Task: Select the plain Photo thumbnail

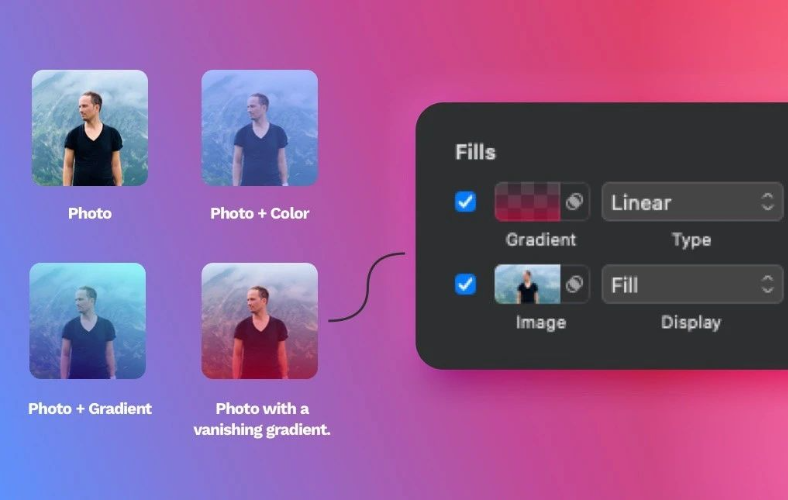Action: [90, 128]
